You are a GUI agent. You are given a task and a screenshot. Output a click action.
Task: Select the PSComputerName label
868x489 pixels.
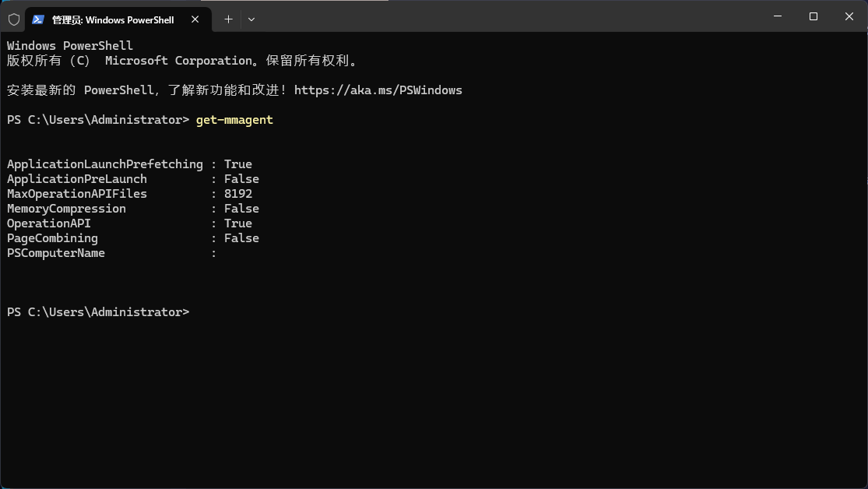[x=55, y=252]
